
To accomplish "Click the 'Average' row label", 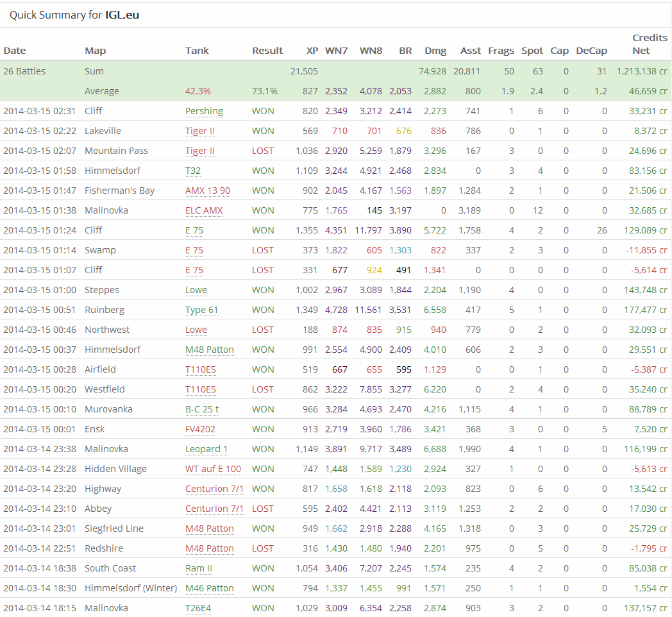I will coord(102,91).
